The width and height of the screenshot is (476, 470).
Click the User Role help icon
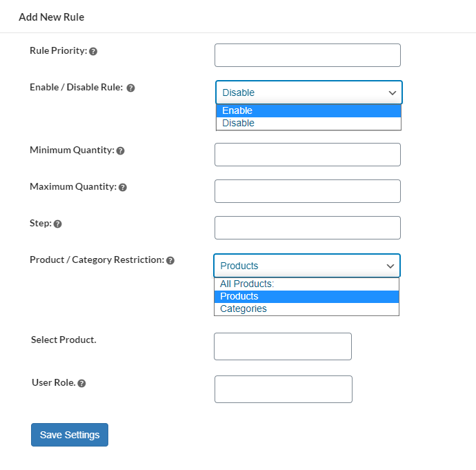[x=81, y=383]
